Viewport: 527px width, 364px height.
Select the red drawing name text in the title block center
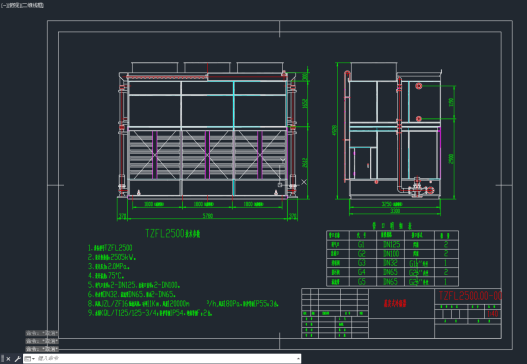tap(395, 303)
